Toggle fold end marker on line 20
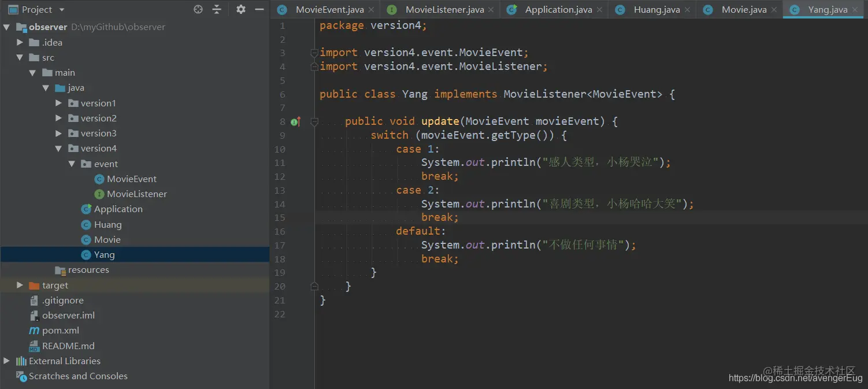Screen dimensions: 868x389 point(314,286)
